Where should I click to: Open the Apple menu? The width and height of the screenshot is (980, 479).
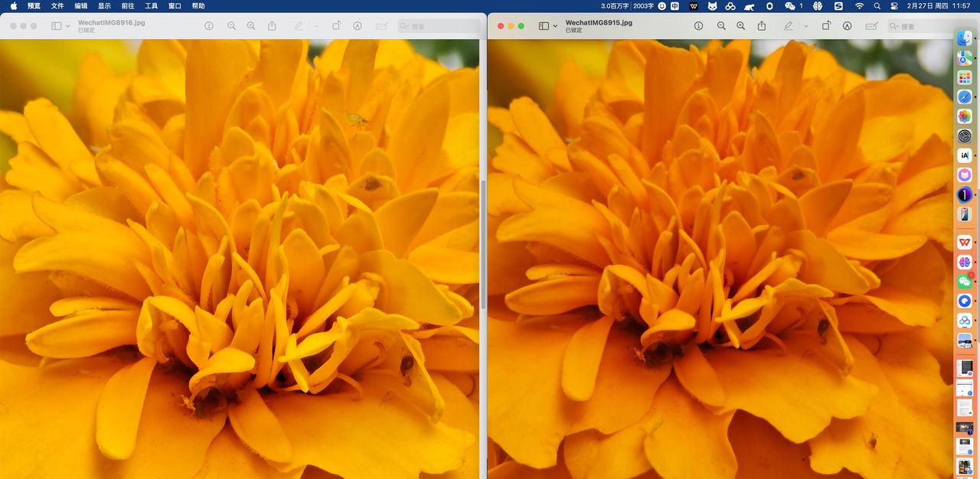coord(13,5)
